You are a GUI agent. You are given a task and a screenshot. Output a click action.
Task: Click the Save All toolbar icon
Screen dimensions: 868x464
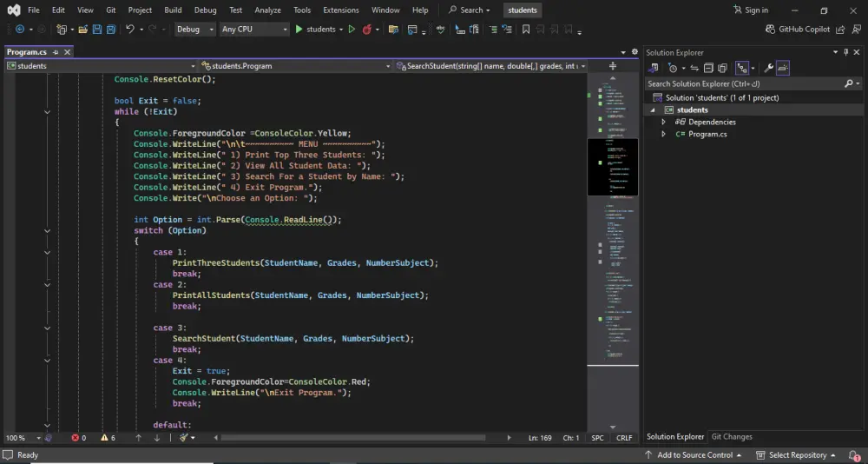pos(112,30)
